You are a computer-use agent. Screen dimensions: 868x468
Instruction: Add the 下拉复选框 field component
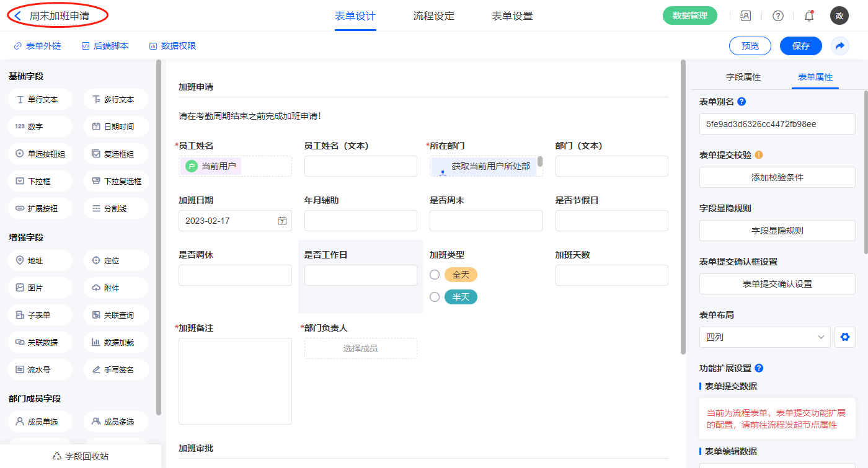click(x=116, y=181)
